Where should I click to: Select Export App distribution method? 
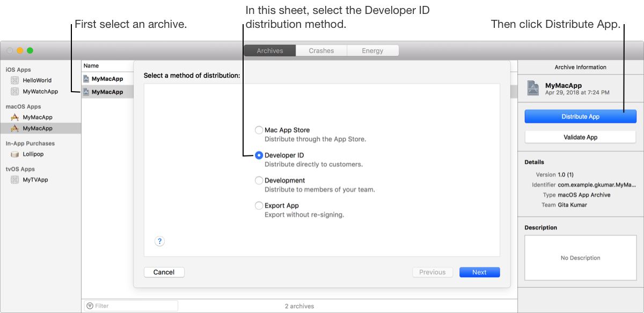coord(259,206)
